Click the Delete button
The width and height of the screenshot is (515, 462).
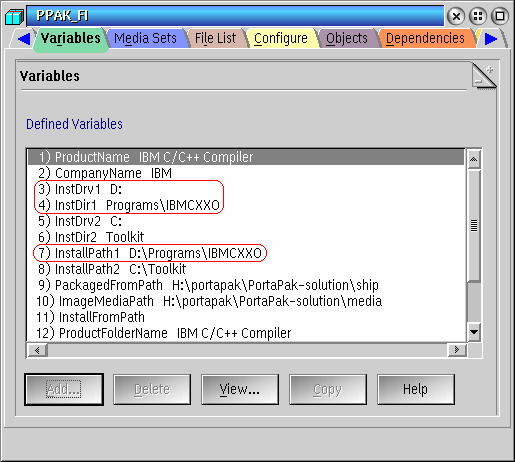(152, 389)
